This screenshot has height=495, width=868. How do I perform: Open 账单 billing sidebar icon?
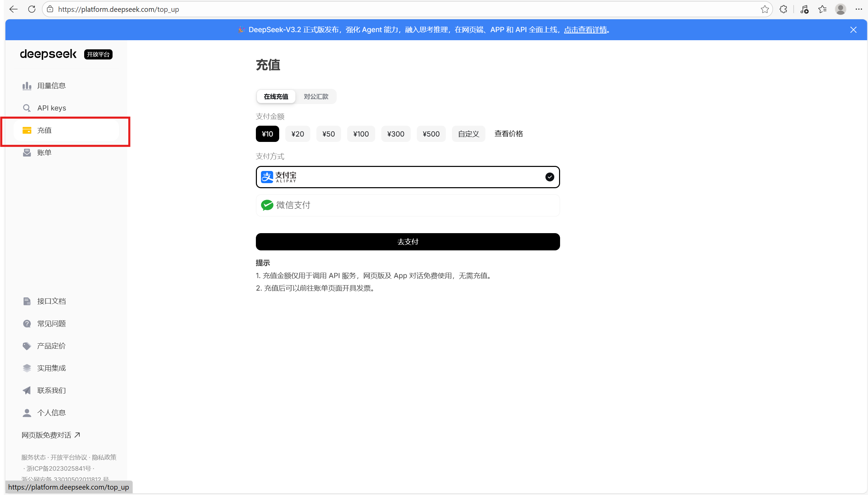26,153
